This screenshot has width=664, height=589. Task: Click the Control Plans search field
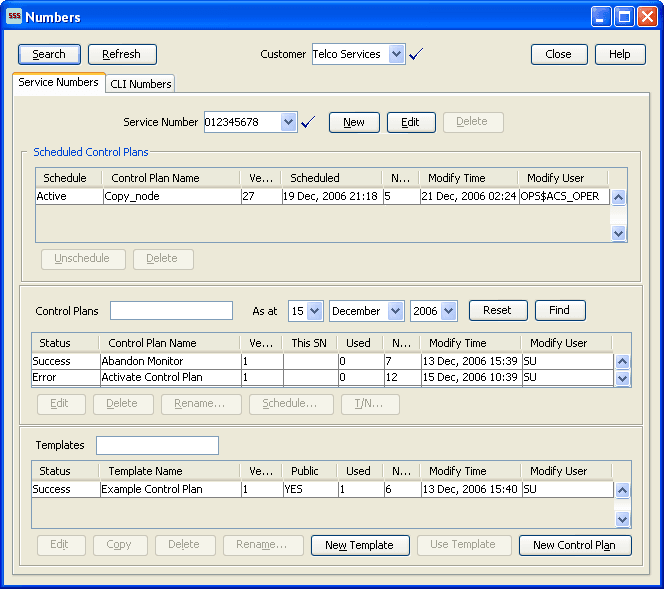(171, 311)
